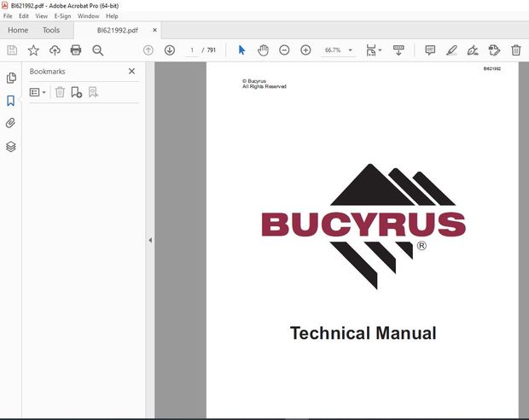Open fit page options tool

click(374, 50)
